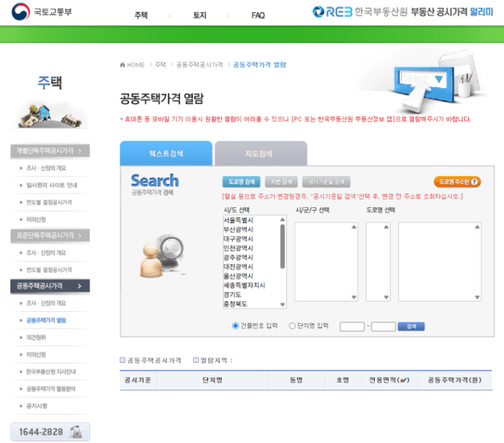
Task: Select 대전광역시 in the 시/도 list
Action: click(238, 266)
